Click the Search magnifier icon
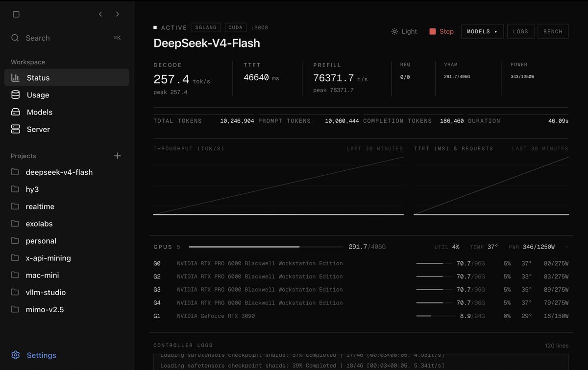 tap(15, 38)
